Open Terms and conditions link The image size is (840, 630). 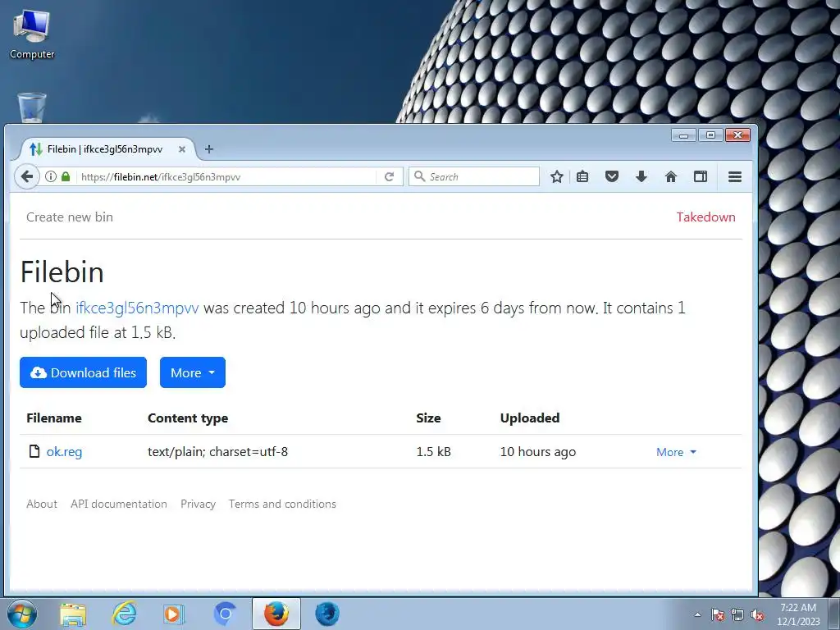282,504
